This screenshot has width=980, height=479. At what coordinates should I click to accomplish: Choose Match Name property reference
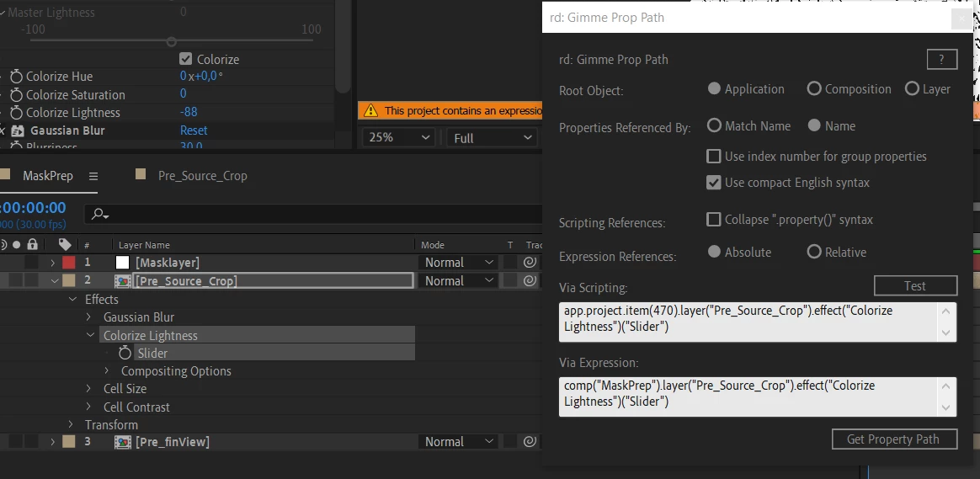[x=715, y=125]
